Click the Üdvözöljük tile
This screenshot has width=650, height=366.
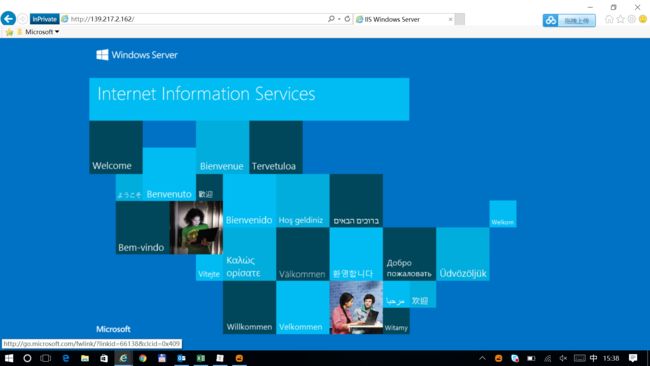click(x=463, y=254)
